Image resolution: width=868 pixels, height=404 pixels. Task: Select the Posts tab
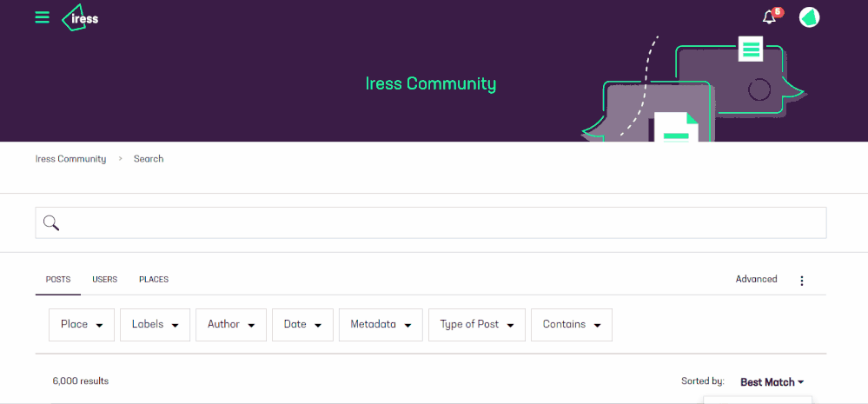[x=58, y=280]
